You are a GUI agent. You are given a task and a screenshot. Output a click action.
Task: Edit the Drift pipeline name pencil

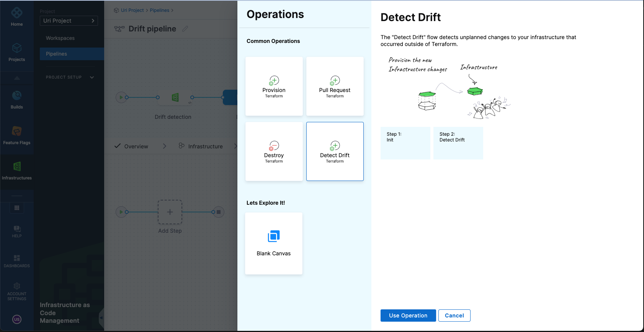pos(185,29)
